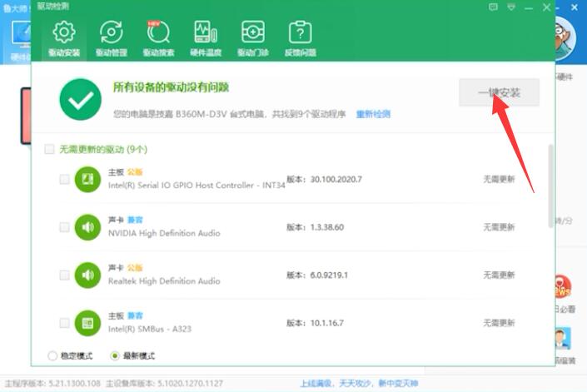
Task: Click the person portrait icon in the 鲁大师 window
Action: (x=563, y=338)
